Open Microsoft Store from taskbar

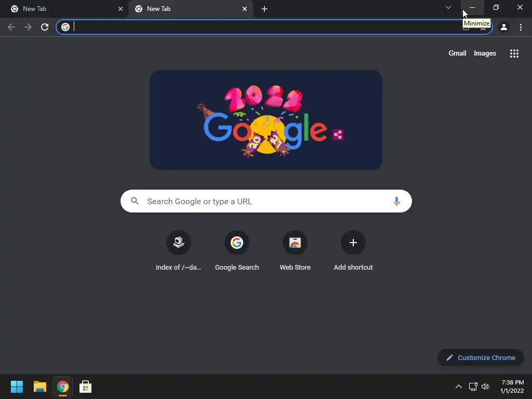85,387
